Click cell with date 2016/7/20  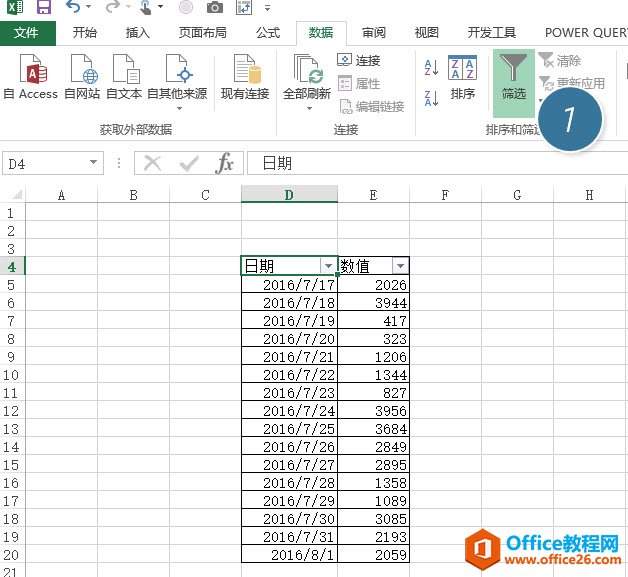click(x=289, y=338)
